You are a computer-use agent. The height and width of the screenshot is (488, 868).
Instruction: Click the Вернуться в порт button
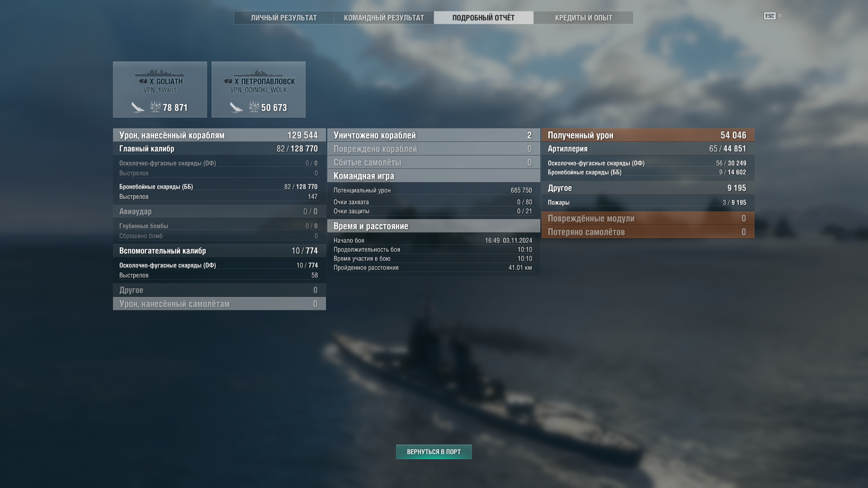click(x=434, y=452)
